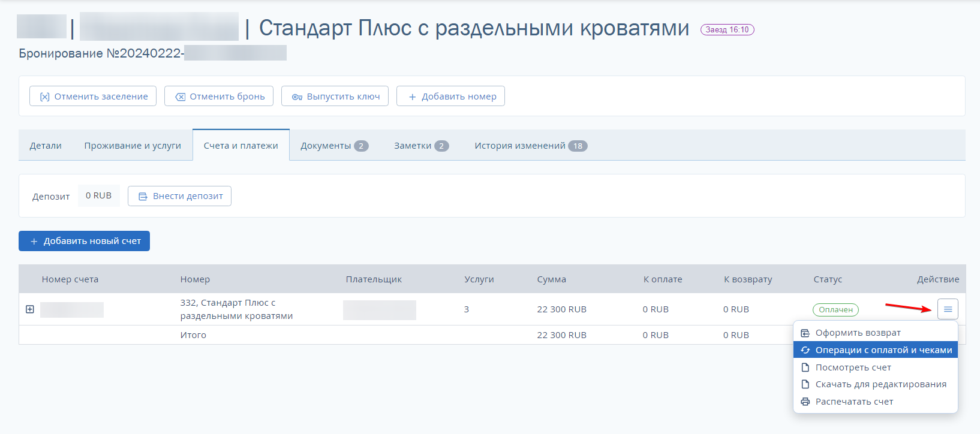Image resolution: width=980 pixels, height=434 pixels.
Task: Click the refund icon in the menu
Action: [x=805, y=333]
